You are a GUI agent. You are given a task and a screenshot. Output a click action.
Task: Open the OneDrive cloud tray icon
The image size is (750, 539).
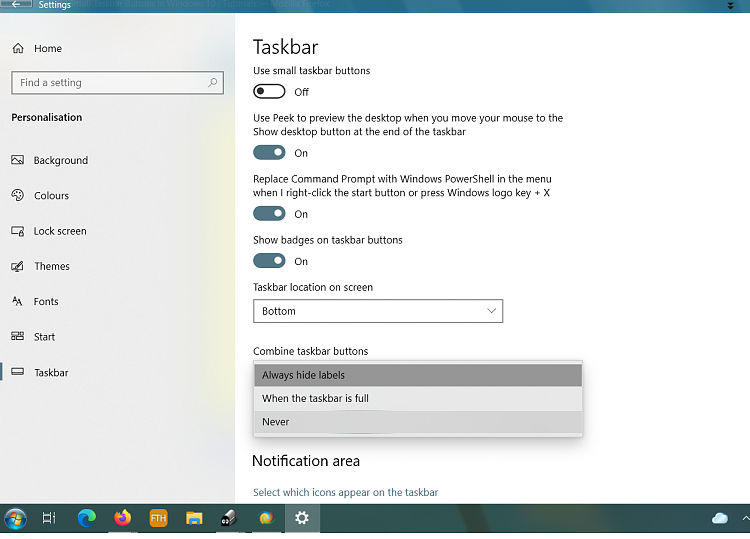pyautogui.click(x=720, y=518)
